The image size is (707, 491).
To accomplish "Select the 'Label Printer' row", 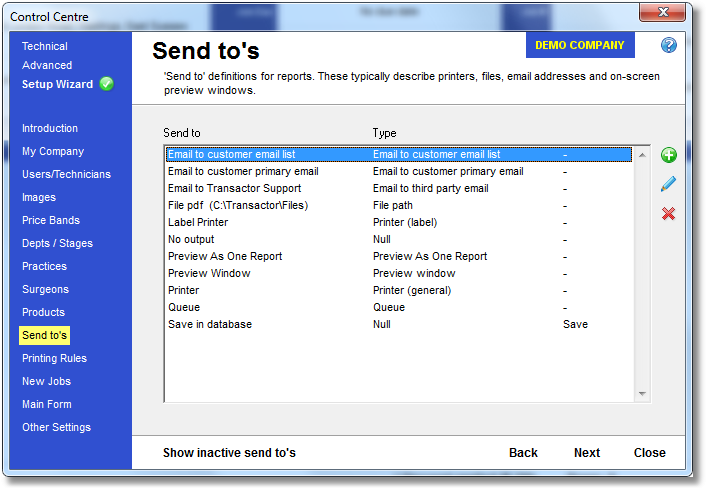I will 399,222.
